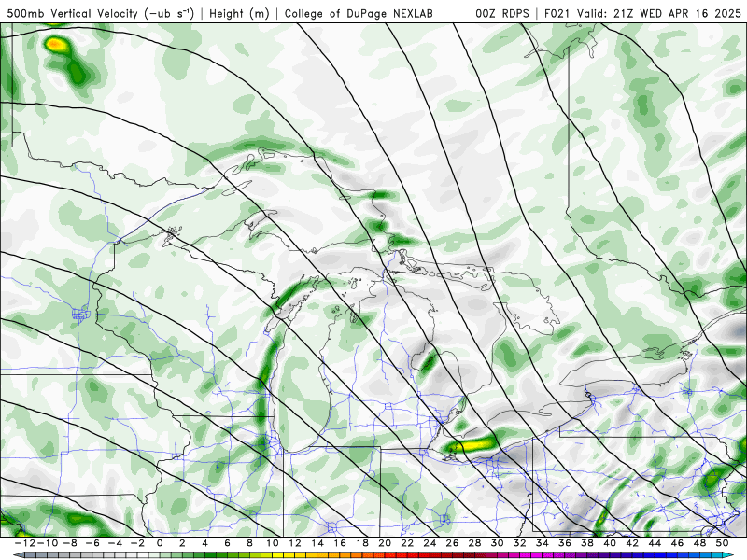The width and height of the screenshot is (747, 560).
Task: Click the 2 label on the legend
Action: click(x=182, y=543)
